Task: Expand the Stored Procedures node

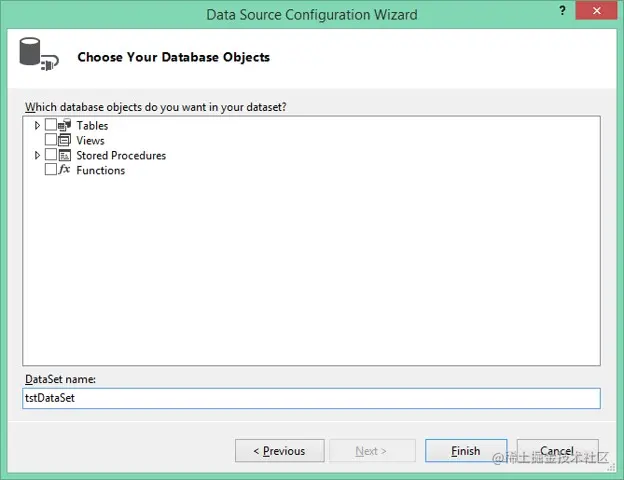Action: pos(37,155)
